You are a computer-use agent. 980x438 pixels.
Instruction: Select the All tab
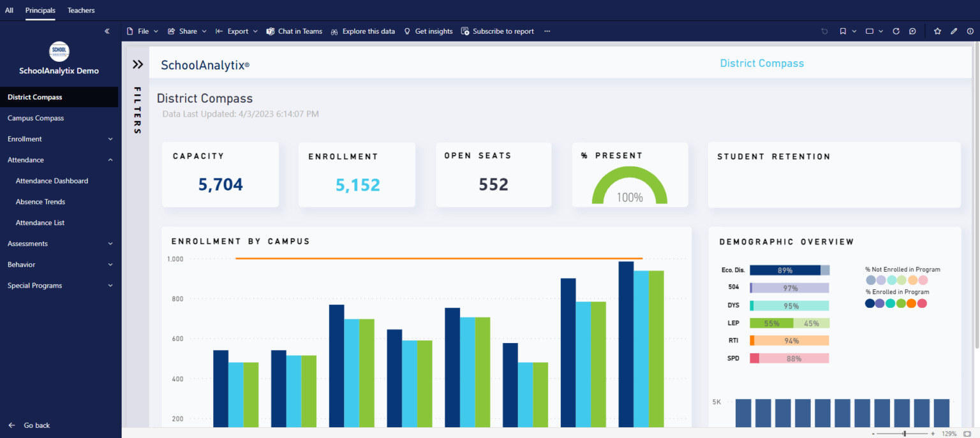click(9, 10)
